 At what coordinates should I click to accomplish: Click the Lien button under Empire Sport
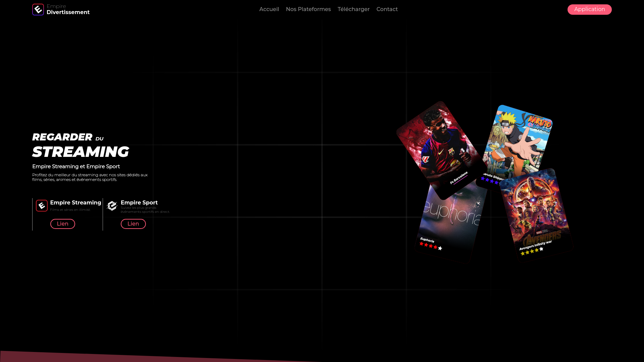coord(133,224)
